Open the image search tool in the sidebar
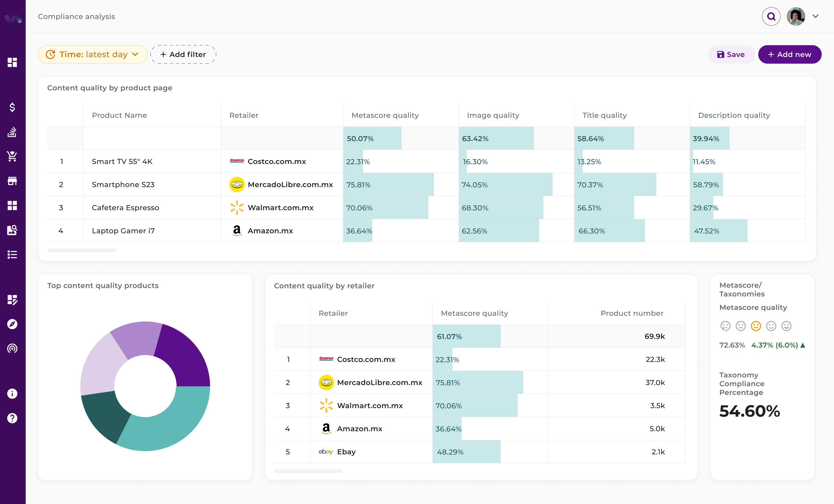 (x=13, y=230)
